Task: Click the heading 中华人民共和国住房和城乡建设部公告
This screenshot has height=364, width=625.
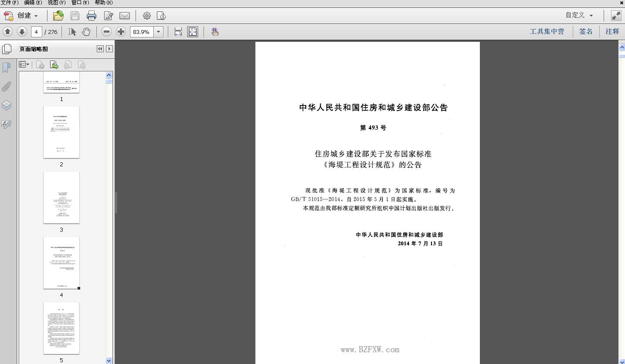Action: 374,108
